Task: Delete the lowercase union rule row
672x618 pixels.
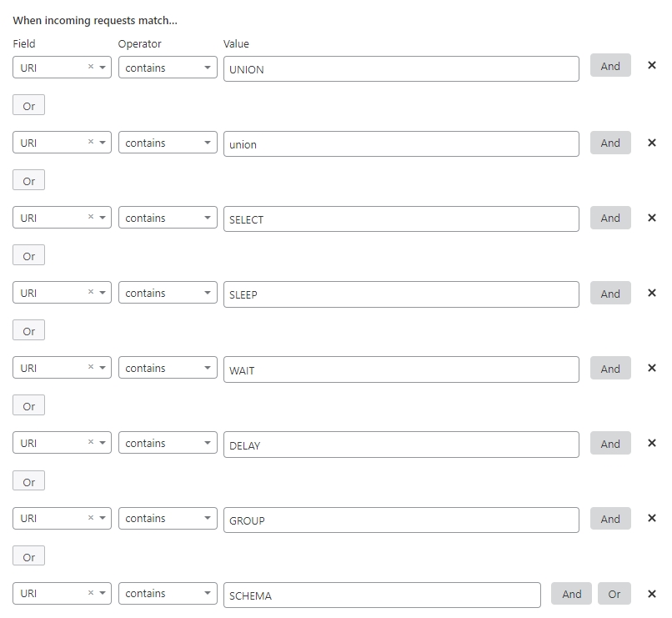Action: point(652,143)
